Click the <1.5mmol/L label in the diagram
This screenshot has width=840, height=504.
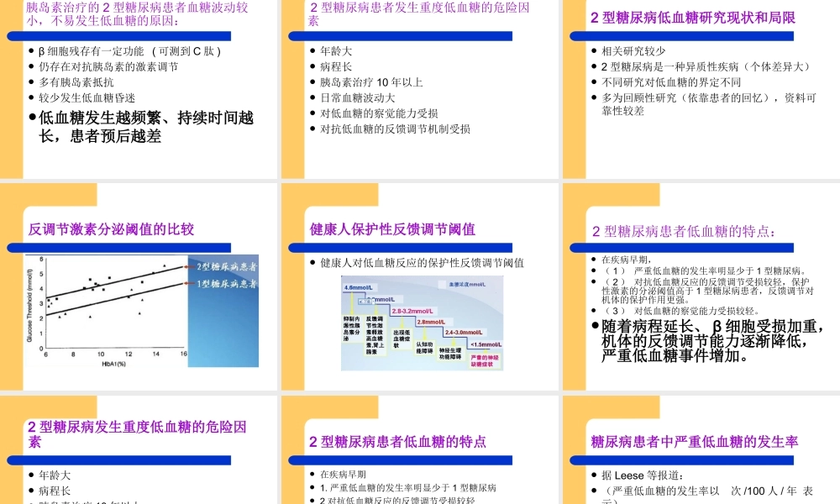point(486,344)
